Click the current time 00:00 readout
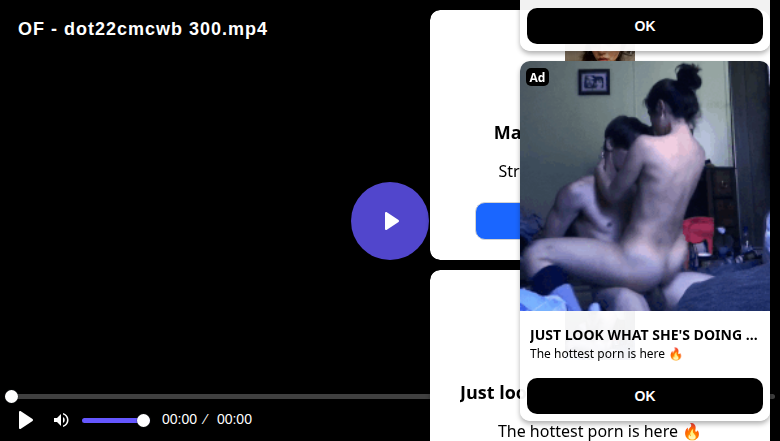Screen dimensions: 780x441 pos(180,419)
